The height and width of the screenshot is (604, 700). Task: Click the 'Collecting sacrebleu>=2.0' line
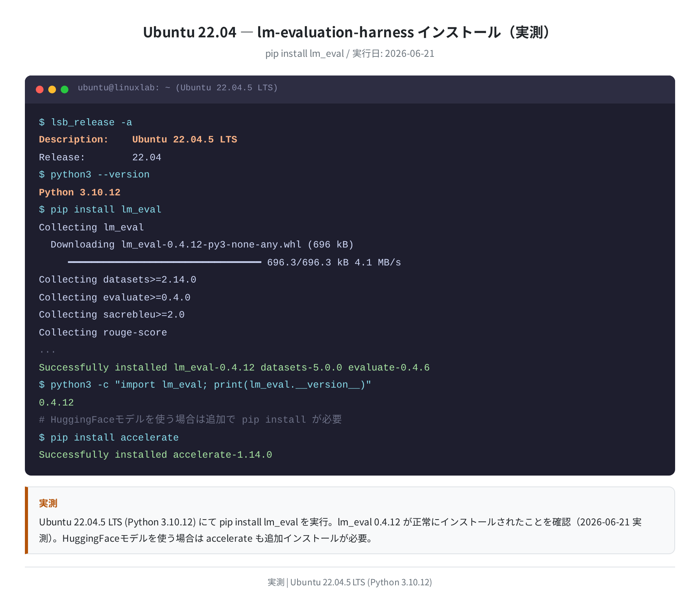[x=112, y=315]
